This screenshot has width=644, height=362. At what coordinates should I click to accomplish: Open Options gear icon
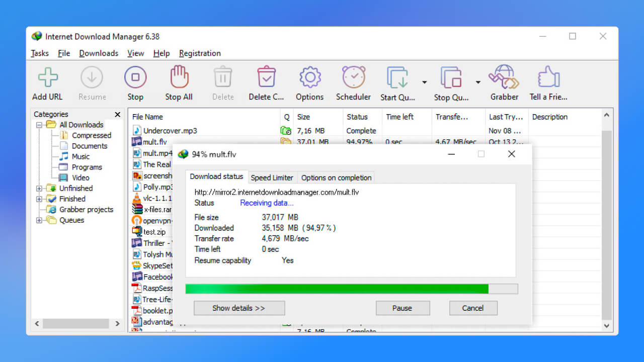[310, 77]
